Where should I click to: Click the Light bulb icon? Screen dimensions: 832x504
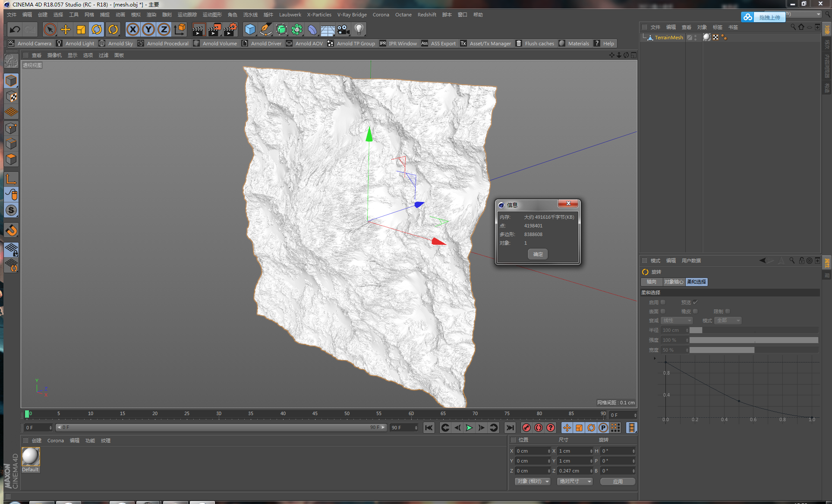pyautogui.click(x=359, y=29)
